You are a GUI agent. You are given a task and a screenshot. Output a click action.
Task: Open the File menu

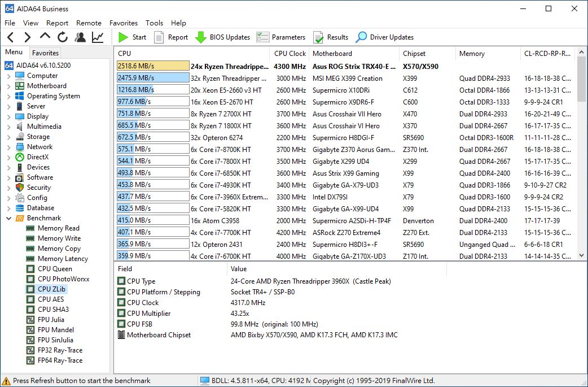(10, 23)
